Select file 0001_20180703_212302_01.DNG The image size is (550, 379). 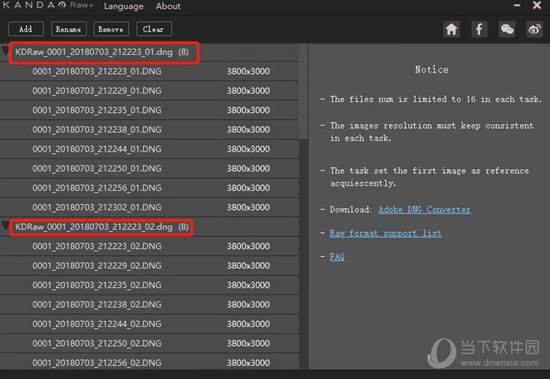click(x=149, y=207)
